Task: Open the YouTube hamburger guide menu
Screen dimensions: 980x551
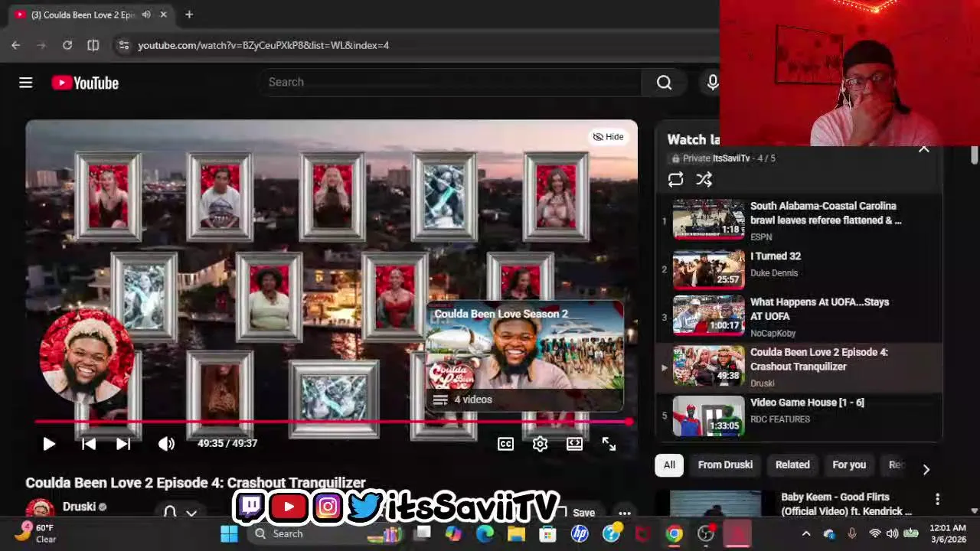Action: [25, 83]
